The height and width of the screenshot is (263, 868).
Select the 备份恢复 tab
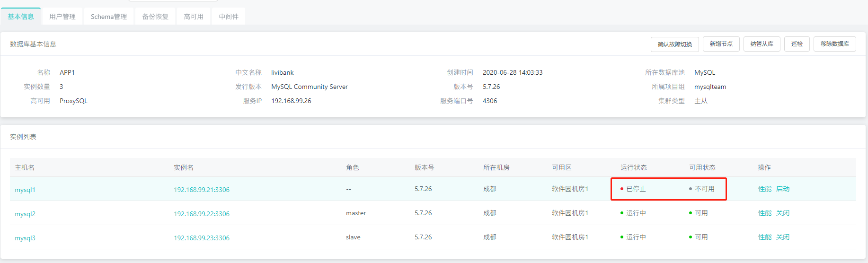[155, 17]
